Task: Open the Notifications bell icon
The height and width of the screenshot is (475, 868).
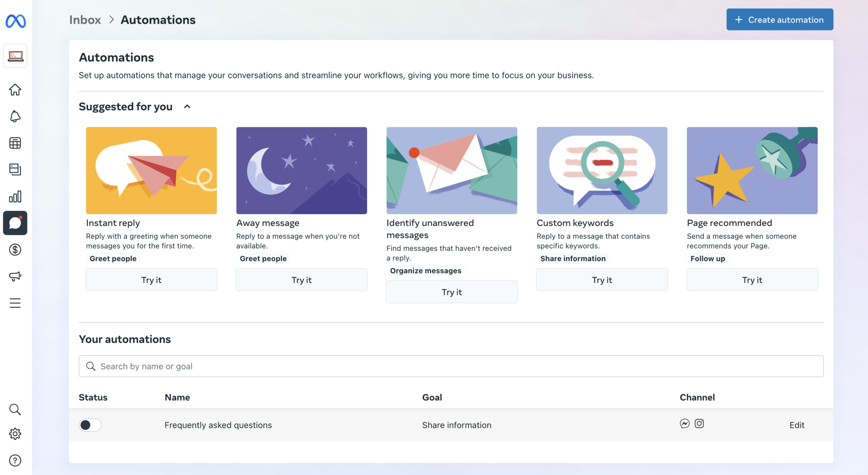Action: point(15,117)
